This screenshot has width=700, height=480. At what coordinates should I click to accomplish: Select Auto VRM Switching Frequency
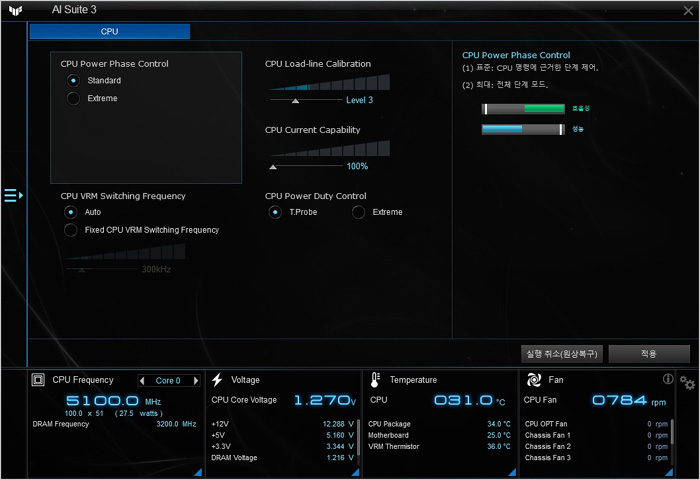tap(71, 212)
